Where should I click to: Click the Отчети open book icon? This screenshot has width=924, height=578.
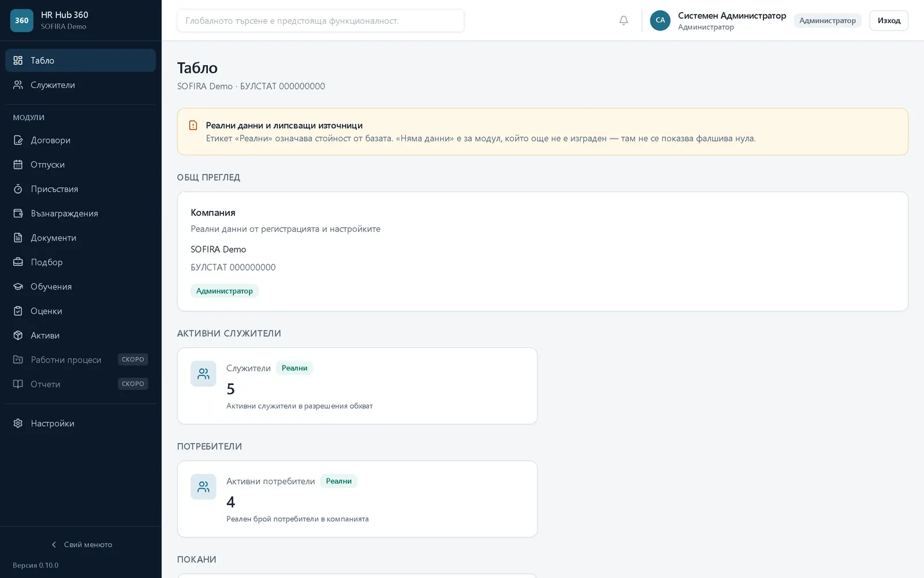tap(18, 384)
